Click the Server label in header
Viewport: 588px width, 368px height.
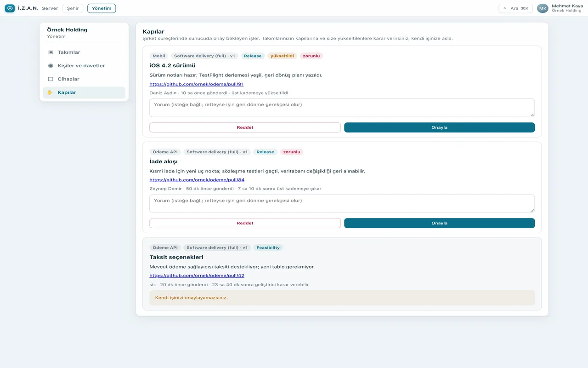(50, 8)
